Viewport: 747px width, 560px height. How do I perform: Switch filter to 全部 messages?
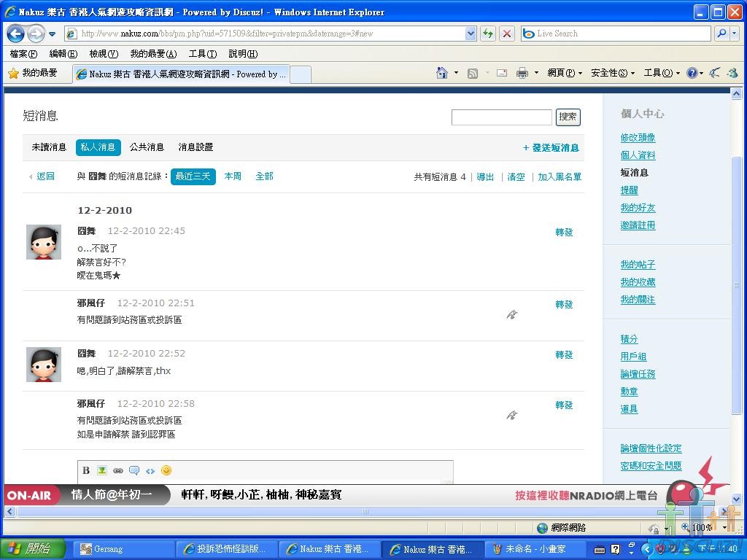click(x=264, y=176)
